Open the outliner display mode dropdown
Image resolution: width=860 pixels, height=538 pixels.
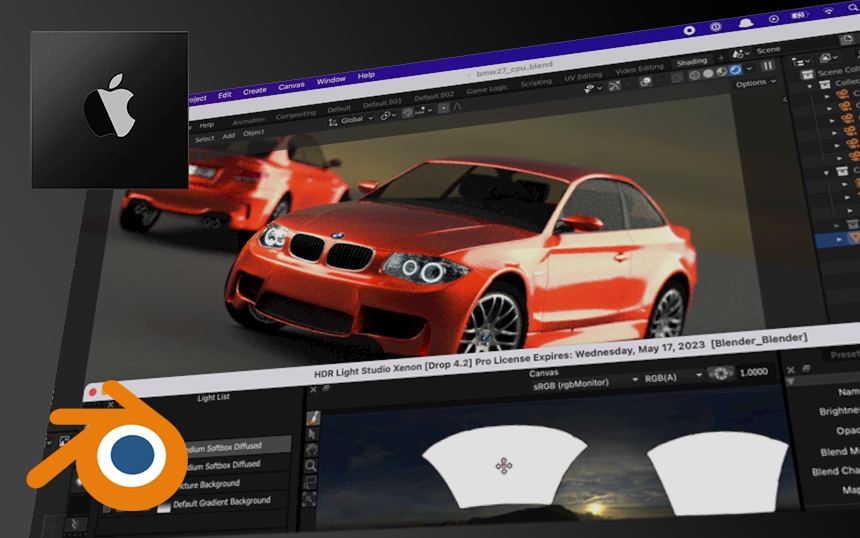click(x=827, y=58)
